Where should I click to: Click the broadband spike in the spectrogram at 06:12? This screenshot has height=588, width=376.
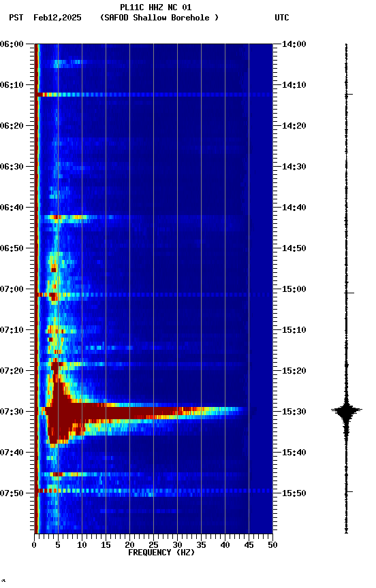(x=154, y=95)
